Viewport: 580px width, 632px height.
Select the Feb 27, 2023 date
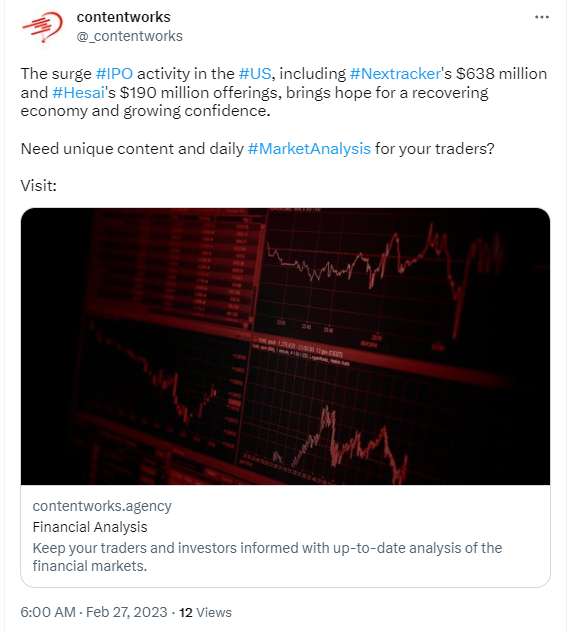tap(127, 612)
